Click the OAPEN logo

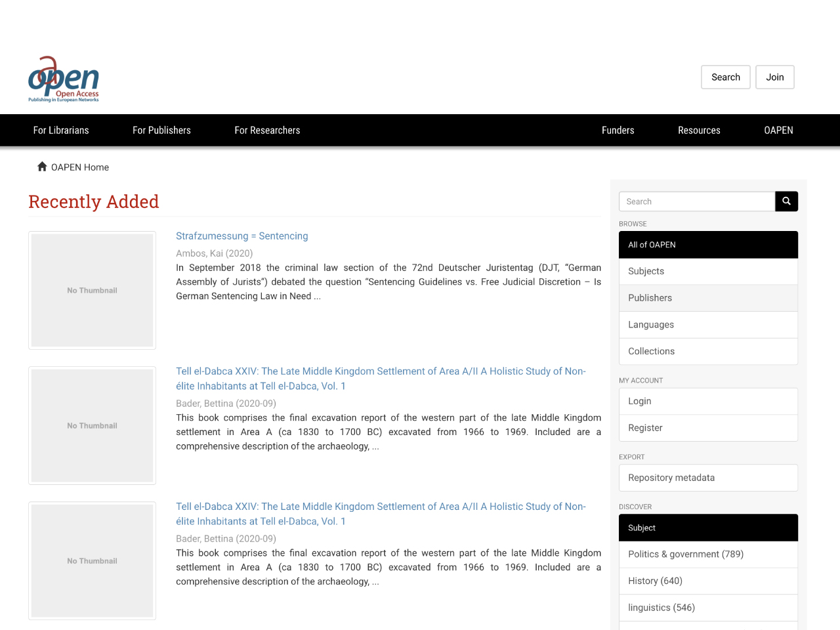(x=63, y=77)
